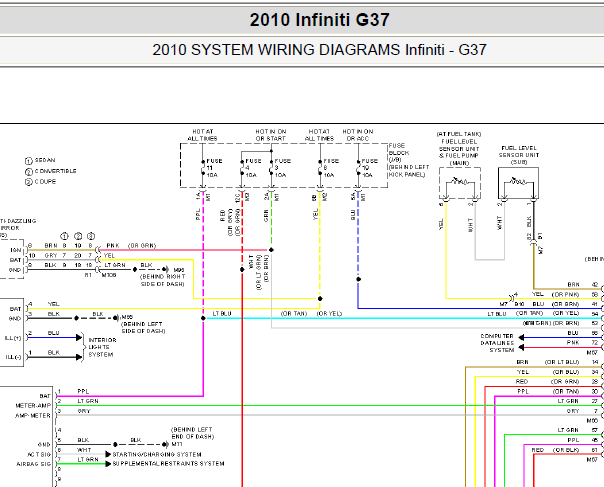Click the M106 connector label
The width and height of the screenshot is (604, 487).
pos(109,275)
